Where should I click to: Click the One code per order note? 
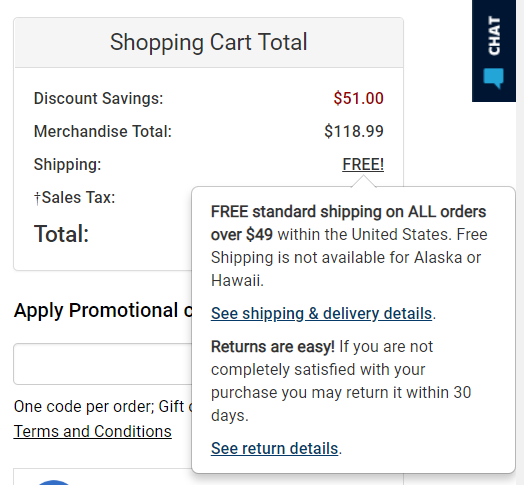point(103,406)
